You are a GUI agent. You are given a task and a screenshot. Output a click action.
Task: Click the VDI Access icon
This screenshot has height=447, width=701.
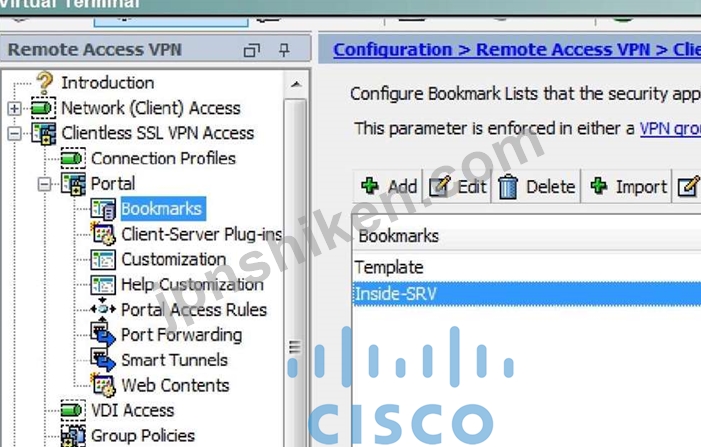coord(72,410)
